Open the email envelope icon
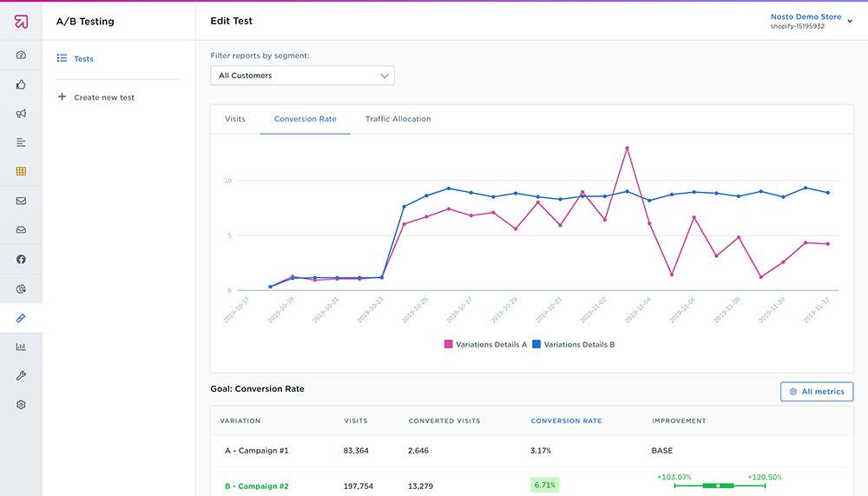Viewport: 868px width, 496px height. [21, 201]
